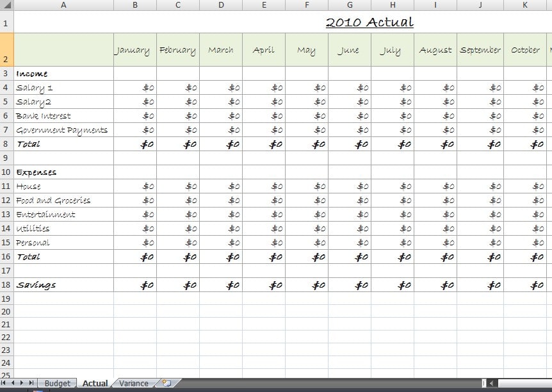Click Expenses Total cell for June

coord(349,257)
